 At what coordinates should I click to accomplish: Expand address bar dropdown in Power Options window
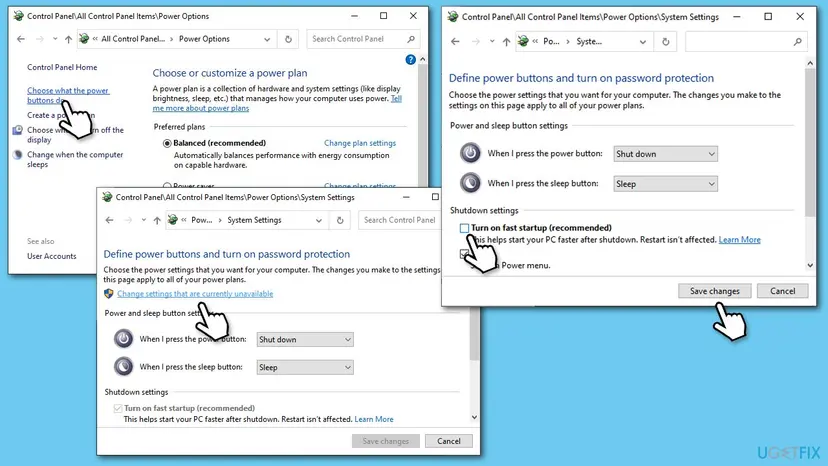click(x=267, y=39)
